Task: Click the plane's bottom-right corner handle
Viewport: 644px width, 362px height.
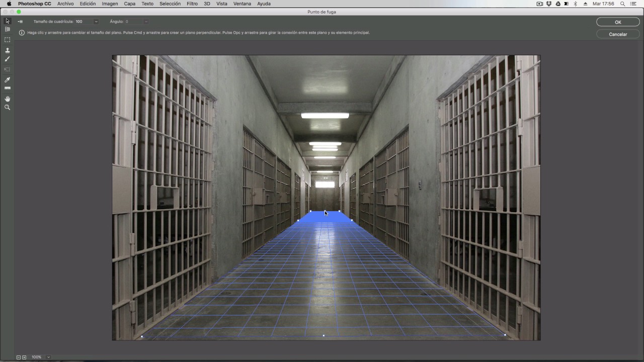Action: [x=505, y=334]
